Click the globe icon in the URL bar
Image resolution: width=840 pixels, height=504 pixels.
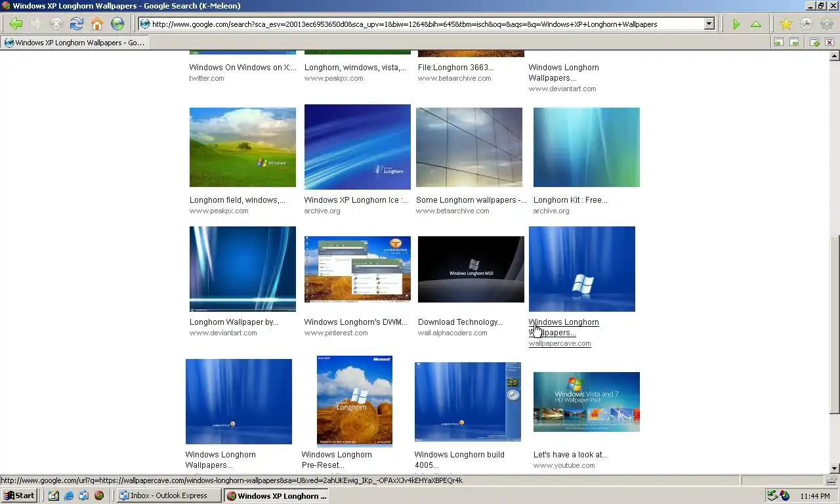pyautogui.click(x=145, y=24)
